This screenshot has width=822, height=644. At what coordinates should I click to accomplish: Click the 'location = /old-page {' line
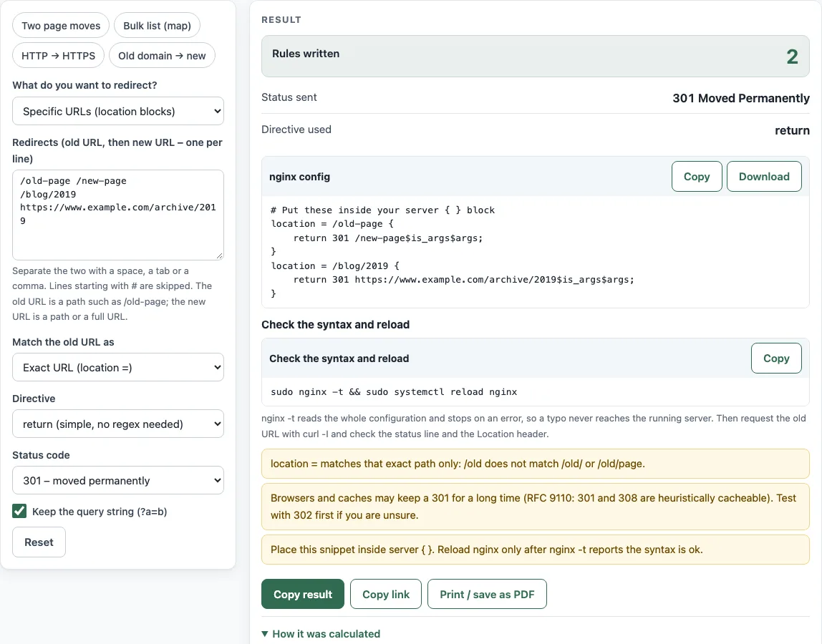[x=332, y=224]
